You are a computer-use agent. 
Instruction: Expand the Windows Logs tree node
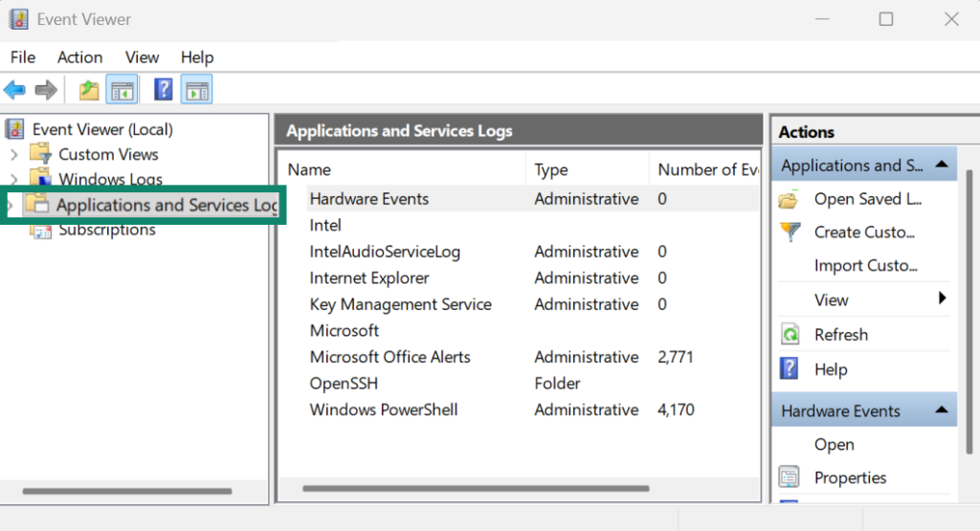(13, 179)
